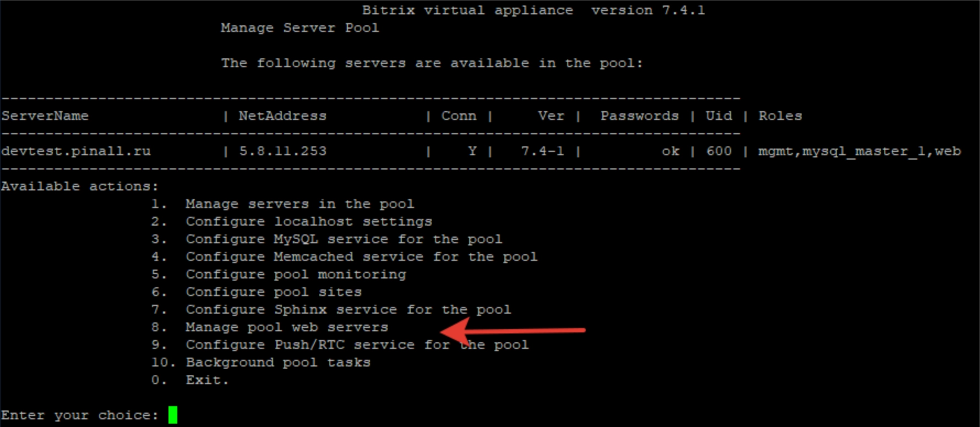The width and height of the screenshot is (980, 427).
Task: Click the Passwords column header
Action: (640, 116)
